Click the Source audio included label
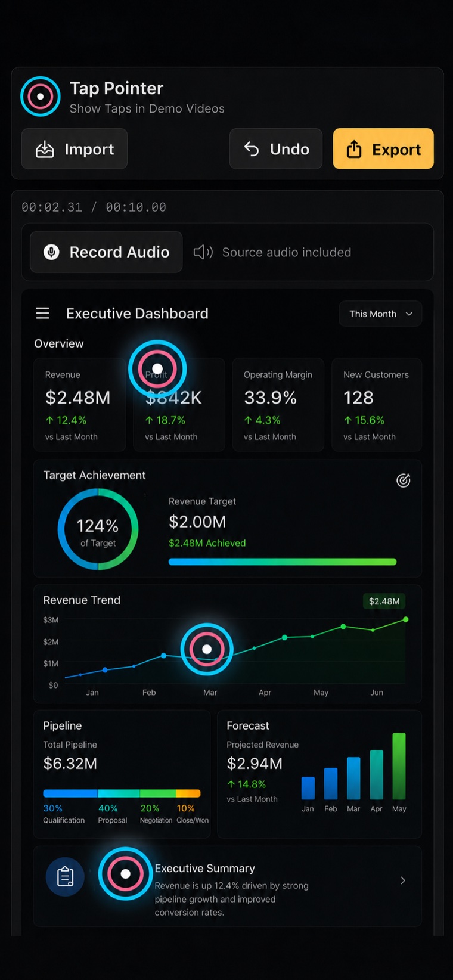The width and height of the screenshot is (453, 980). click(x=287, y=252)
